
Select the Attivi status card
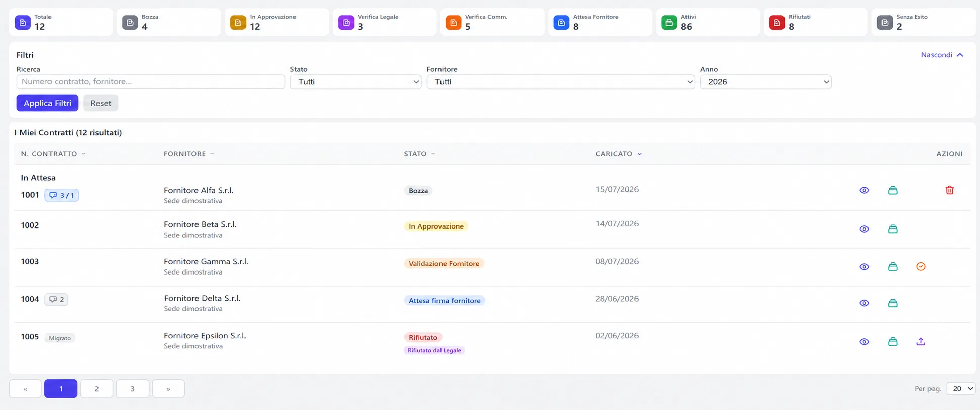click(707, 22)
